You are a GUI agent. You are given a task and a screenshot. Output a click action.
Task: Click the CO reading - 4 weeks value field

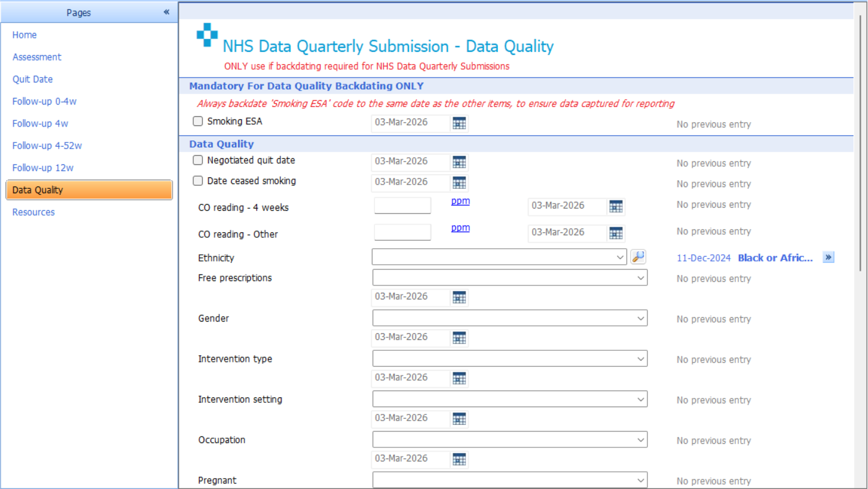[402, 205]
